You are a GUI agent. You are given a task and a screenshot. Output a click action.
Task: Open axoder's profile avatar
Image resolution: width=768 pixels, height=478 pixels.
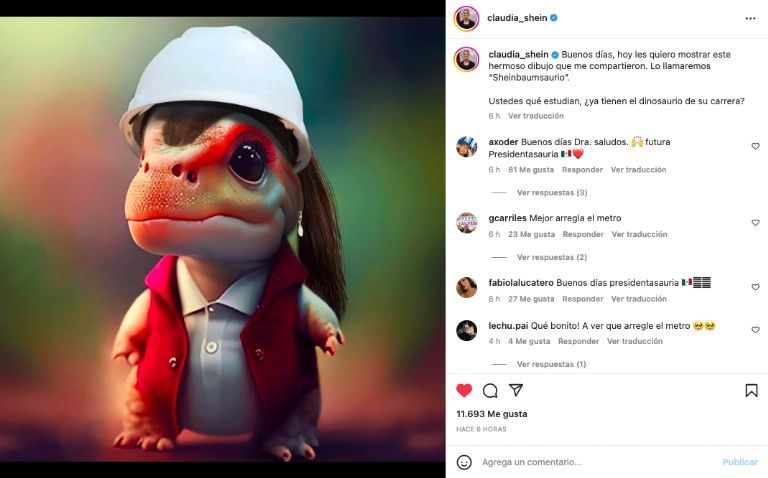pyautogui.click(x=466, y=147)
